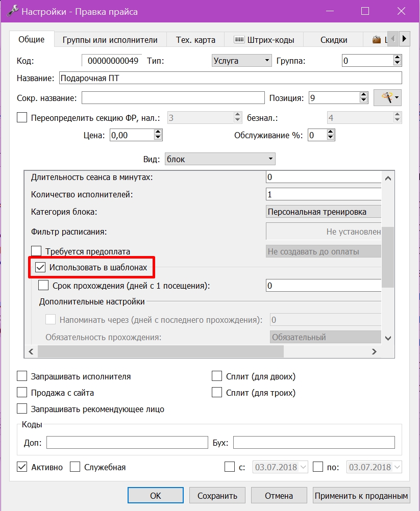Screen dimensions: 420x511
Task: Click the tab scroll left arrow
Action: 393,39
